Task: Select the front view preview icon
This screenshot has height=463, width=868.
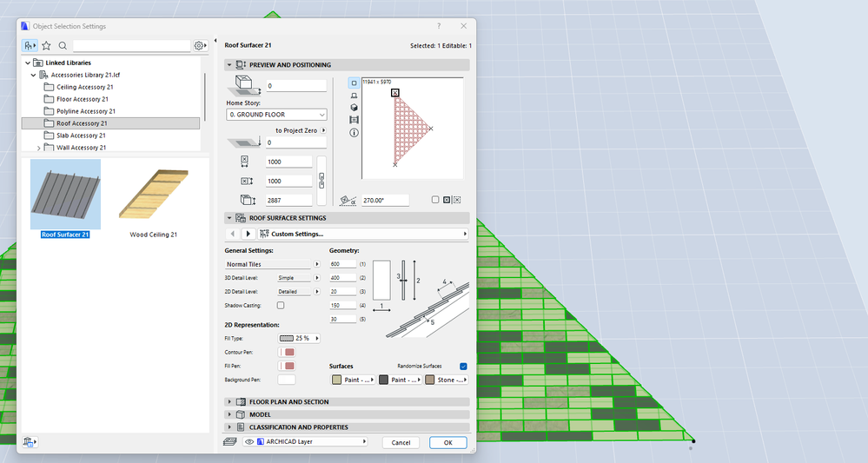Action: point(354,96)
